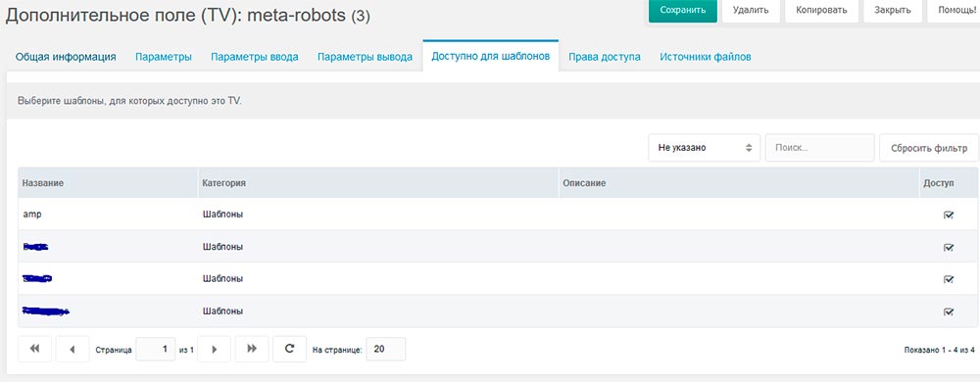Toggle access checkbox in second template row
Viewport: 980px width, 382px height.
tap(948, 247)
